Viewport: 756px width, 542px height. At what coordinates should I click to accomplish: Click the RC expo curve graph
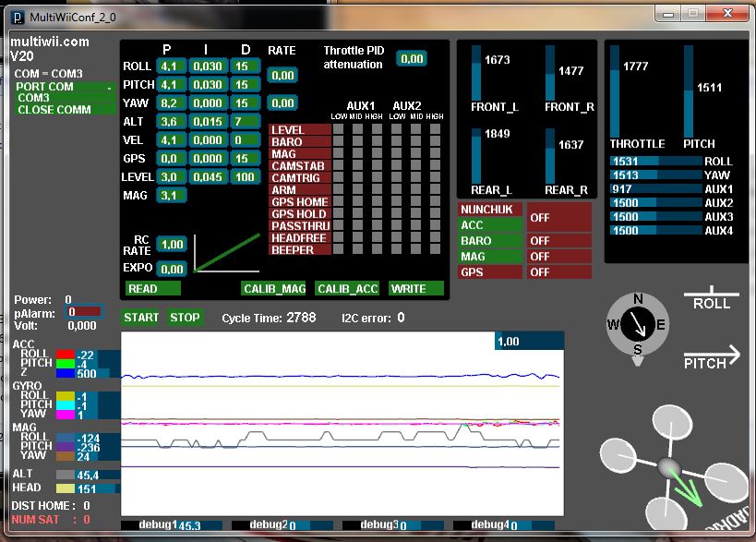pos(226,254)
